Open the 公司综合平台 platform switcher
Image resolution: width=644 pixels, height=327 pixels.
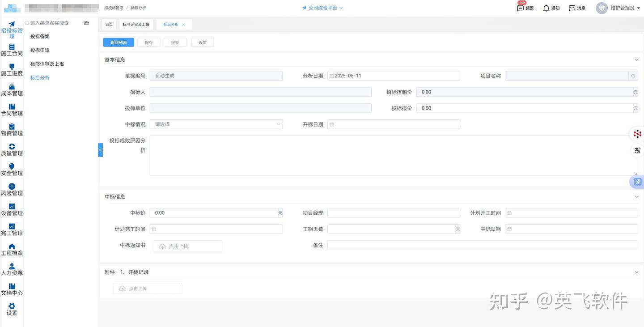(x=323, y=8)
